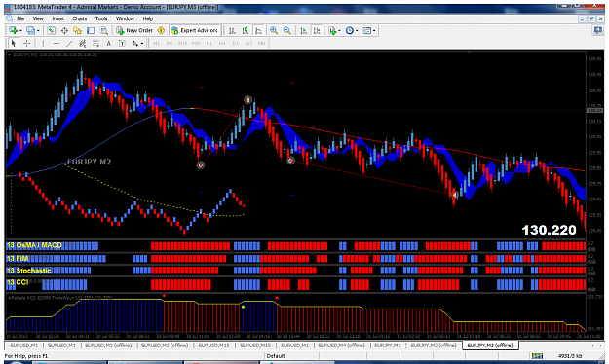609x364 pixels.
Task: Show the Terminal window
Action: 91,30
